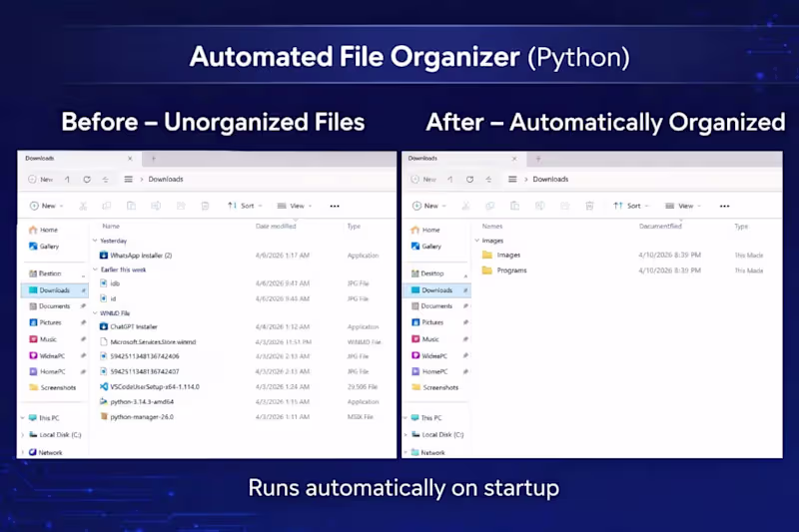Select Downloads tab in right window
Screen dimensions: 799x532
click(461, 159)
